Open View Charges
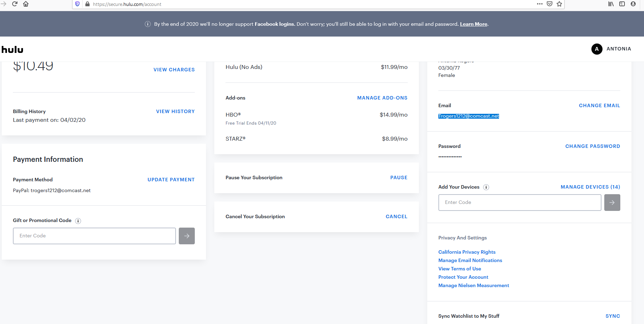 click(174, 70)
